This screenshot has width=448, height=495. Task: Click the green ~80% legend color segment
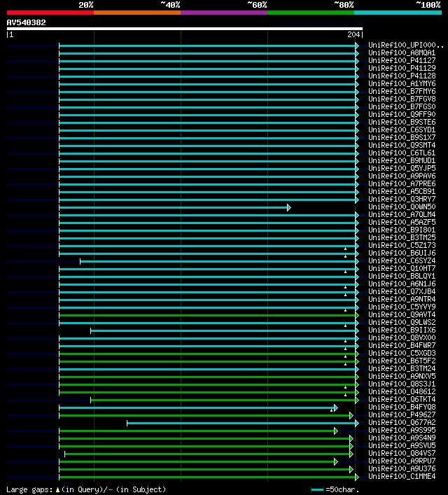point(311,13)
